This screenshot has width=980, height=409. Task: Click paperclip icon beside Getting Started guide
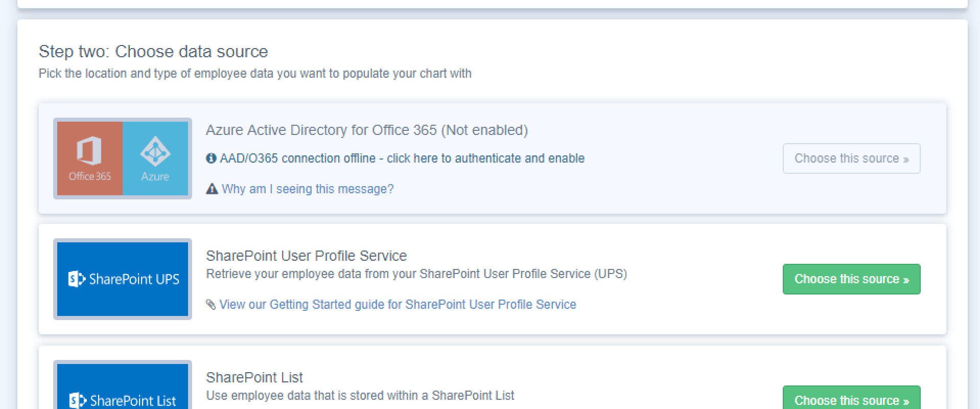tap(211, 305)
